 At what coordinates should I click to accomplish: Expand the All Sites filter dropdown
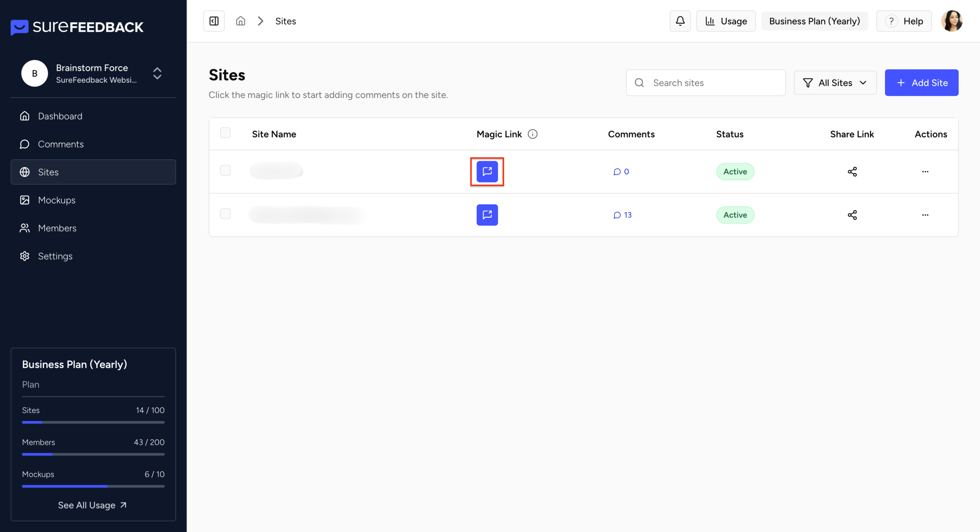pyautogui.click(x=835, y=83)
